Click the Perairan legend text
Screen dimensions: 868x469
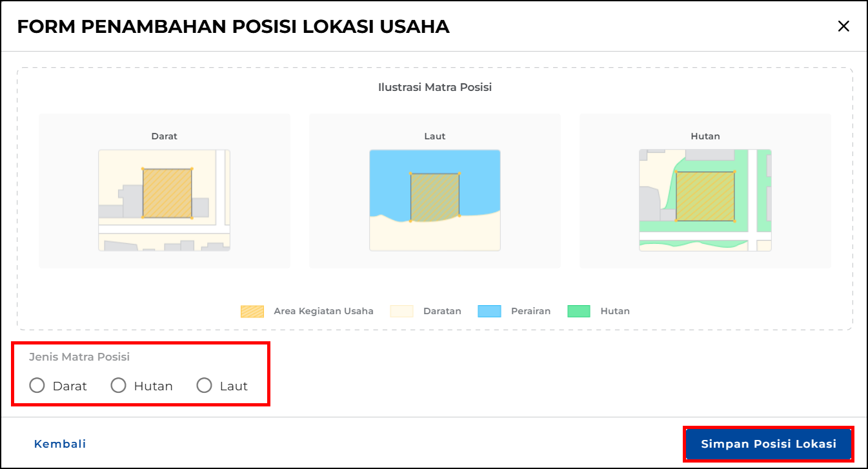click(530, 311)
